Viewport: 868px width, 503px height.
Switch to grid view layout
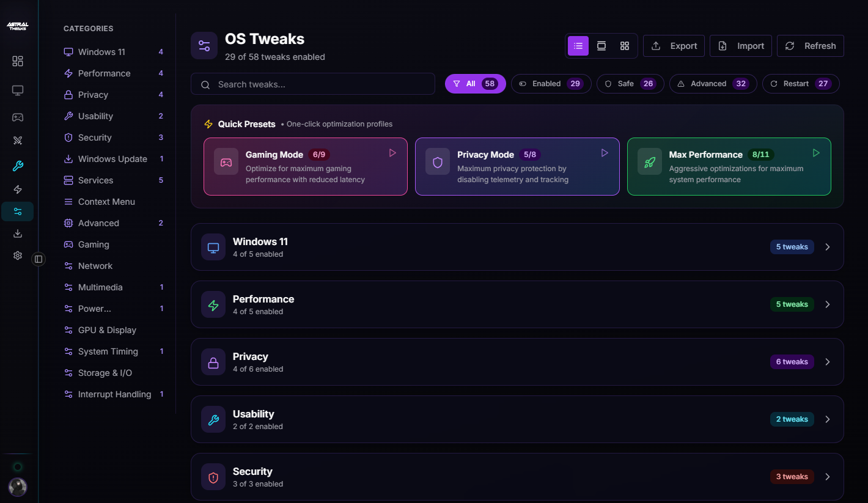click(x=625, y=46)
